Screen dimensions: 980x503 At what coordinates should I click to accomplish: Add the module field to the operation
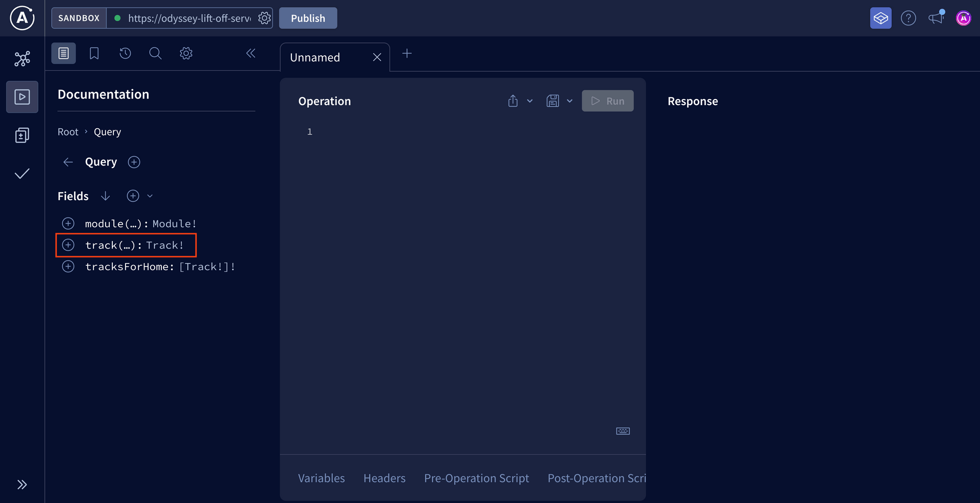click(68, 224)
